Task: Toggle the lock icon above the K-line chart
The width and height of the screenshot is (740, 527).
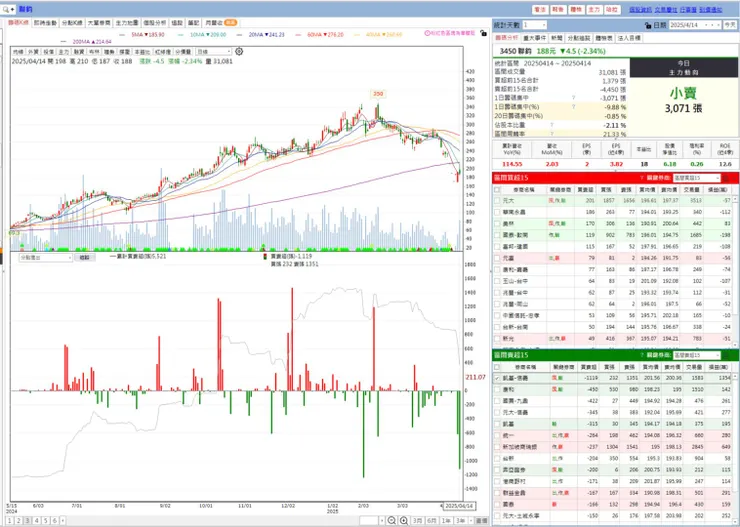Action: (x=483, y=33)
